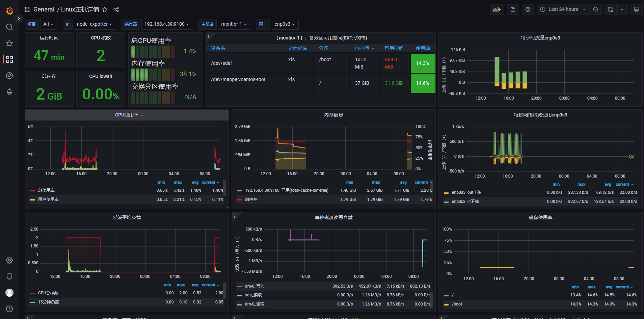
Task: Toggle enp0s3_out上传 series visibility
Action: pyautogui.click(x=467, y=192)
